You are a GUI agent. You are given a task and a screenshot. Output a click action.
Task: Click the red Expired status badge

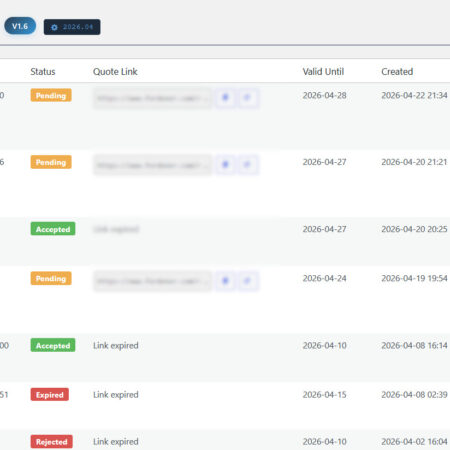[50, 395]
